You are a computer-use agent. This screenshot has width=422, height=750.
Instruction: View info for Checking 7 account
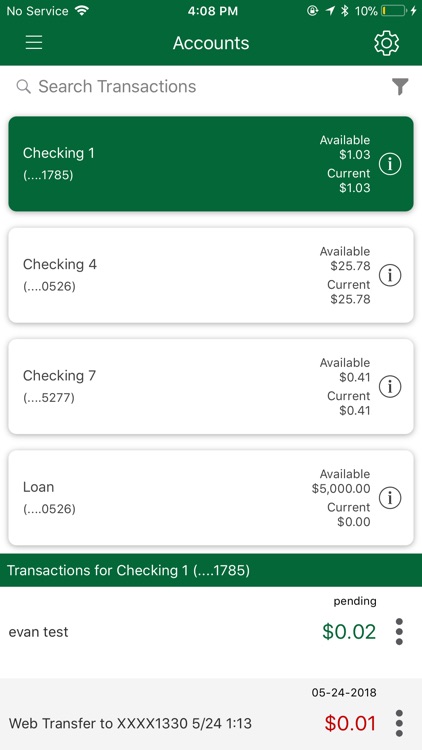[390, 386]
